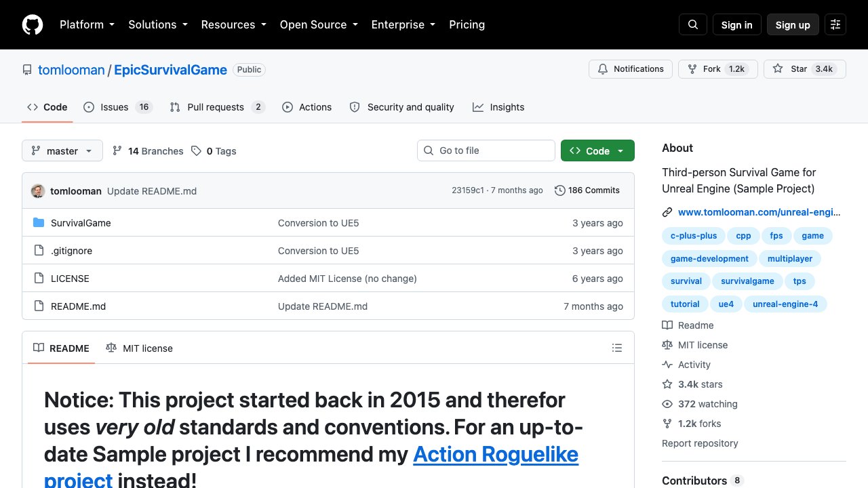Click the Sign up button
Image resolution: width=868 pixels, height=488 pixels.
pyautogui.click(x=793, y=24)
